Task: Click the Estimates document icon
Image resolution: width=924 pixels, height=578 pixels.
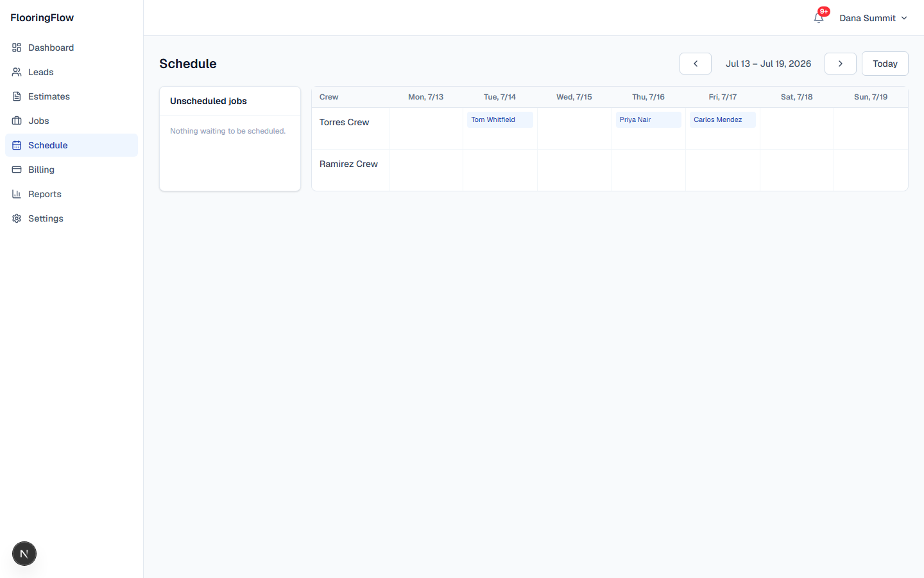Action: click(x=17, y=96)
